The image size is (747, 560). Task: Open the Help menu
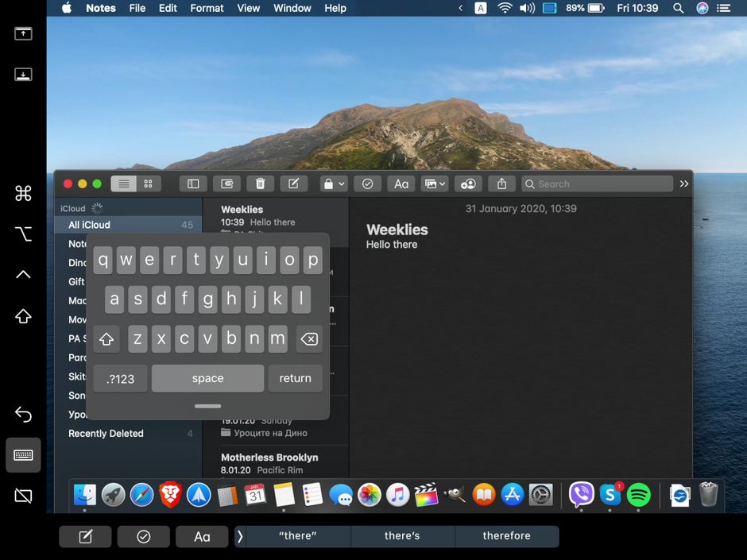click(335, 8)
